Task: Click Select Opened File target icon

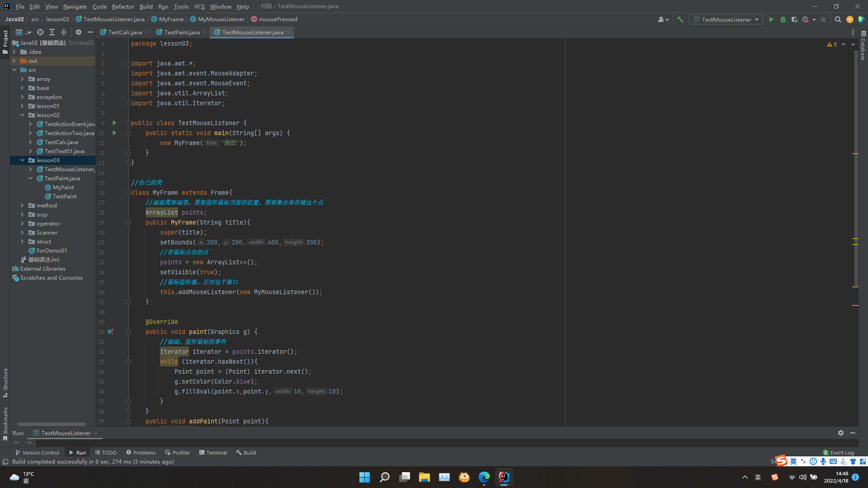Action: [40, 32]
